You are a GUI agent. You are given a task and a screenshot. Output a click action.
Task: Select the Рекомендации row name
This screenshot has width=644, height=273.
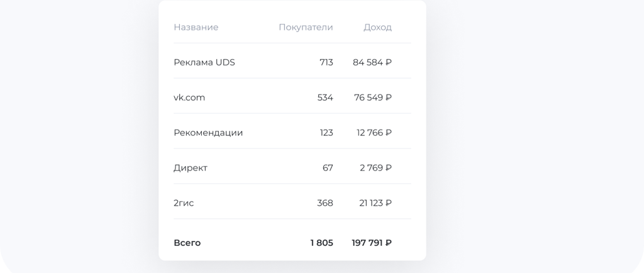tap(208, 133)
